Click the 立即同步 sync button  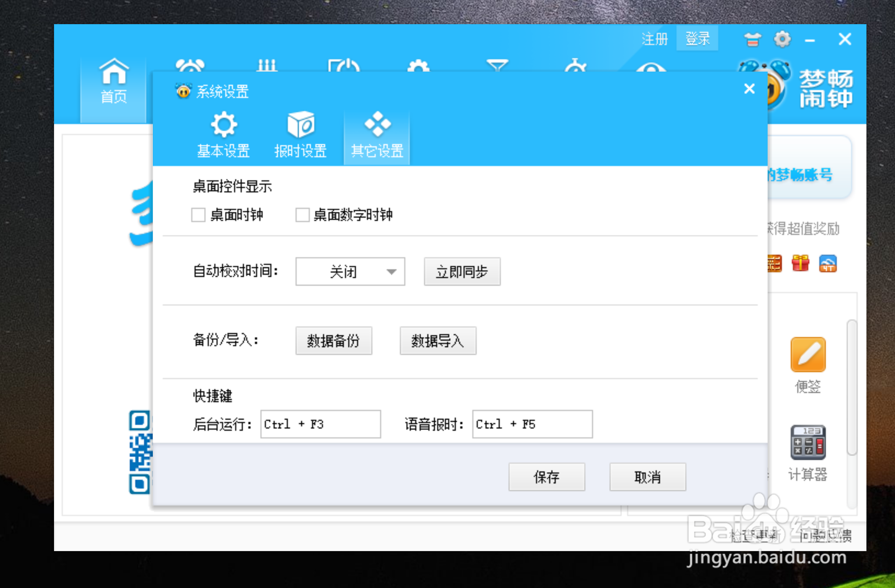pyautogui.click(x=462, y=272)
